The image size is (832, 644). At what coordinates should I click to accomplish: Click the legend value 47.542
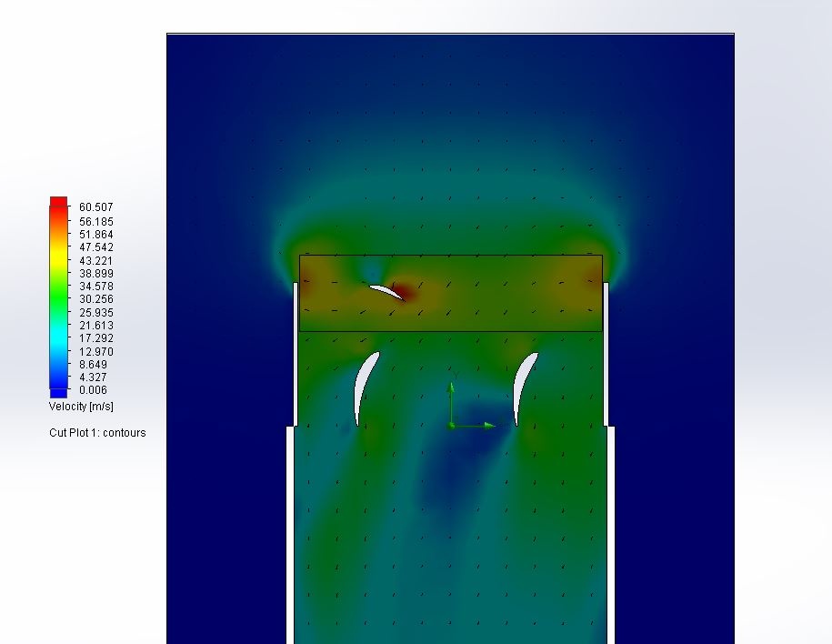point(96,247)
